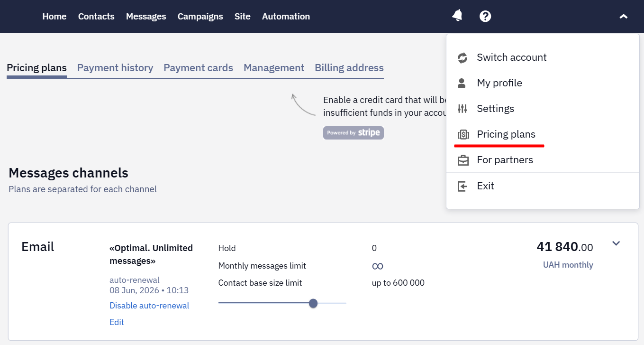Open the help question mark icon
Screen dimensions: 644x345
pyautogui.click(x=485, y=16)
